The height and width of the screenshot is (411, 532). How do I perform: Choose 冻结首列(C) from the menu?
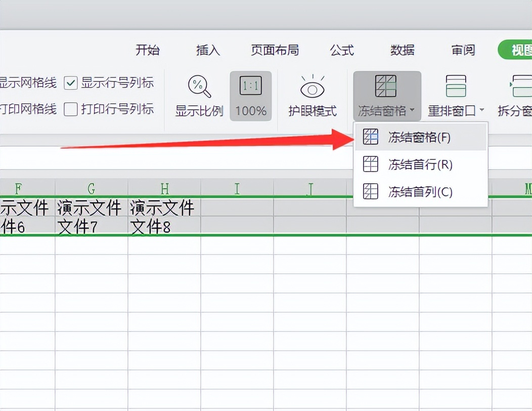(x=421, y=192)
